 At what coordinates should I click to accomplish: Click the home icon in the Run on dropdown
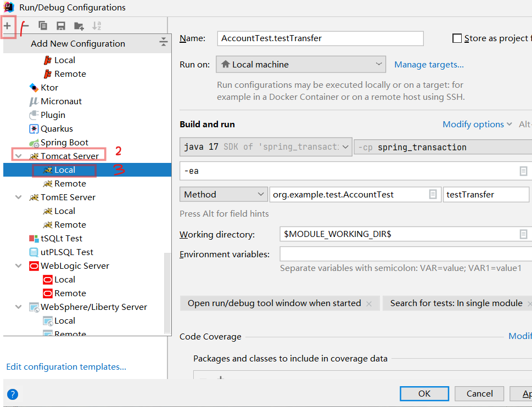click(225, 64)
